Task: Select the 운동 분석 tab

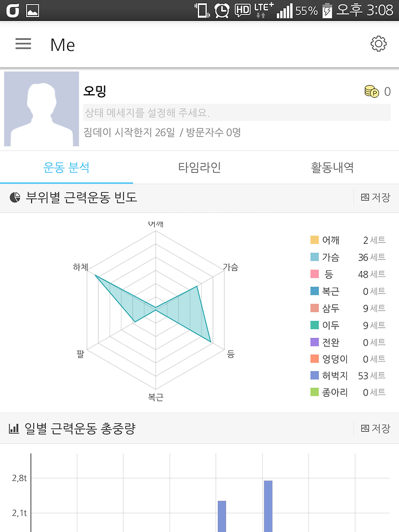Action: [x=66, y=167]
